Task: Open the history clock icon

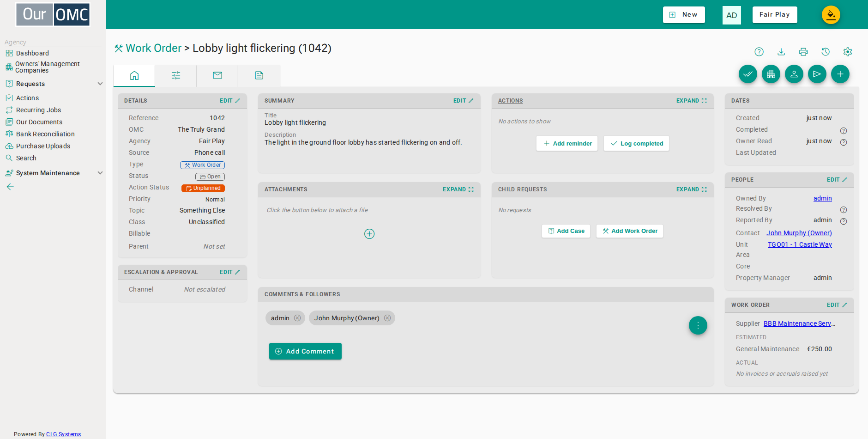Action: tap(826, 52)
